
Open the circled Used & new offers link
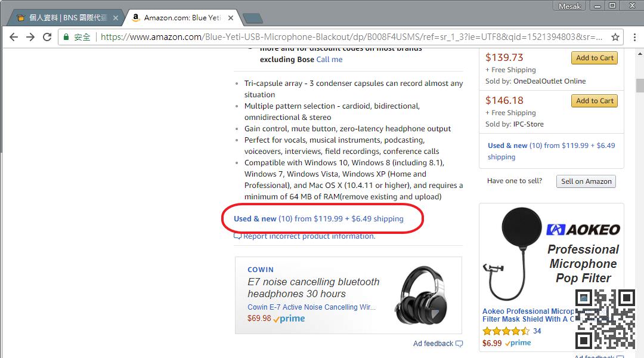coord(318,219)
